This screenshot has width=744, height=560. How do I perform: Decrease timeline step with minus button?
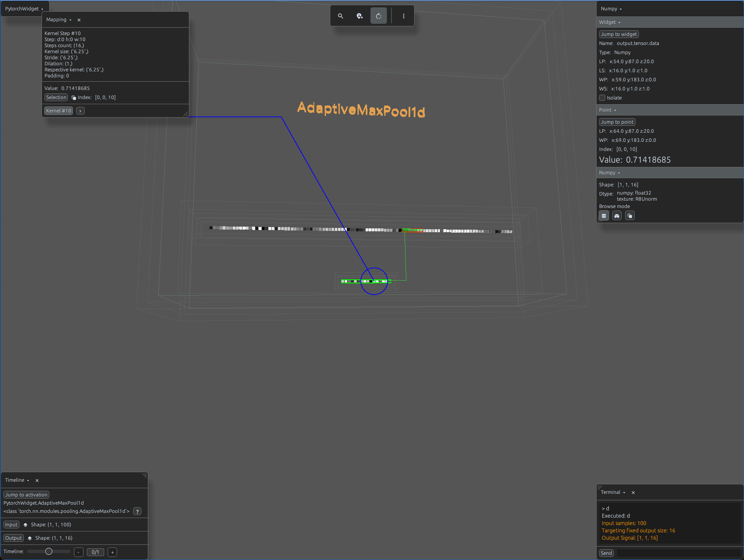79,552
